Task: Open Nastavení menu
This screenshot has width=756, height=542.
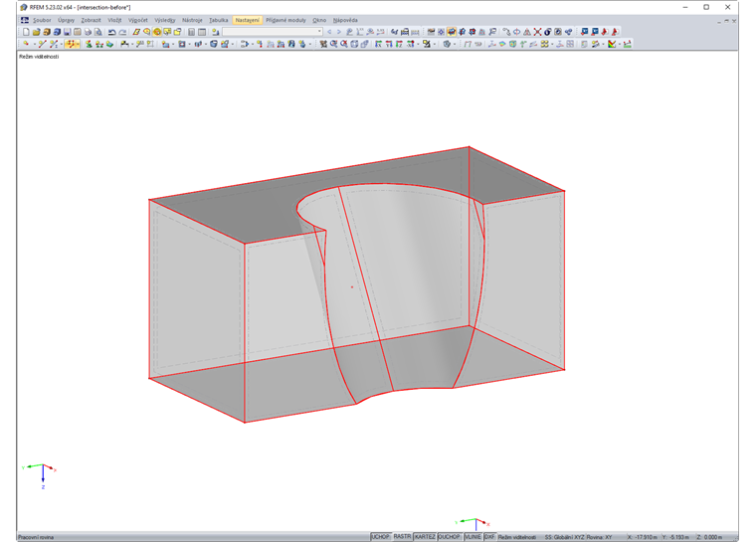Action: pyautogui.click(x=248, y=20)
